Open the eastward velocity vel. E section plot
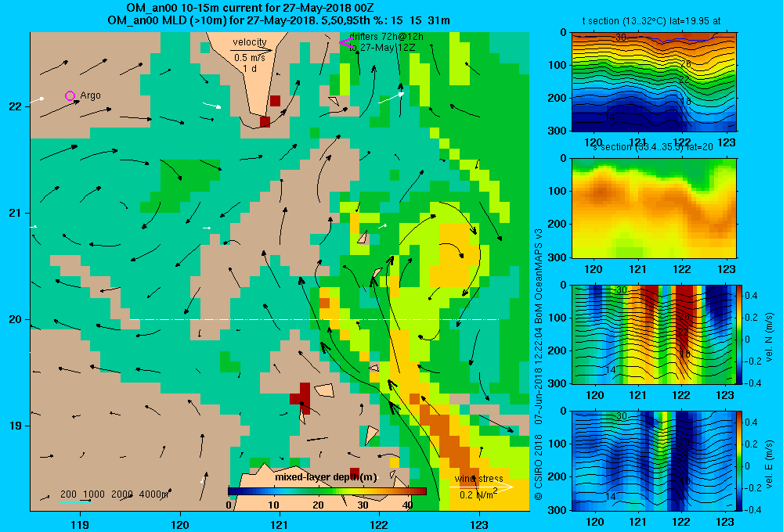 point(654,461)
